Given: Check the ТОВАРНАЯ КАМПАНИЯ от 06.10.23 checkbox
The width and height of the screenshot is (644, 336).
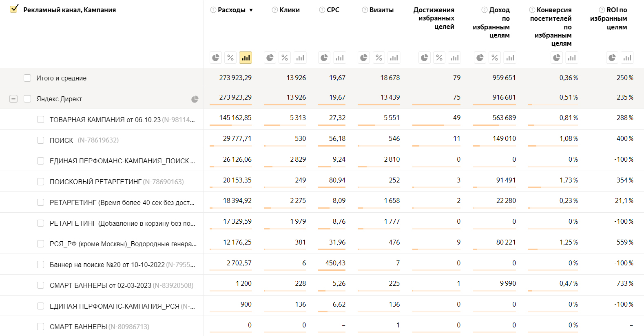Looking at the screenshot, I should pos(40,120).
